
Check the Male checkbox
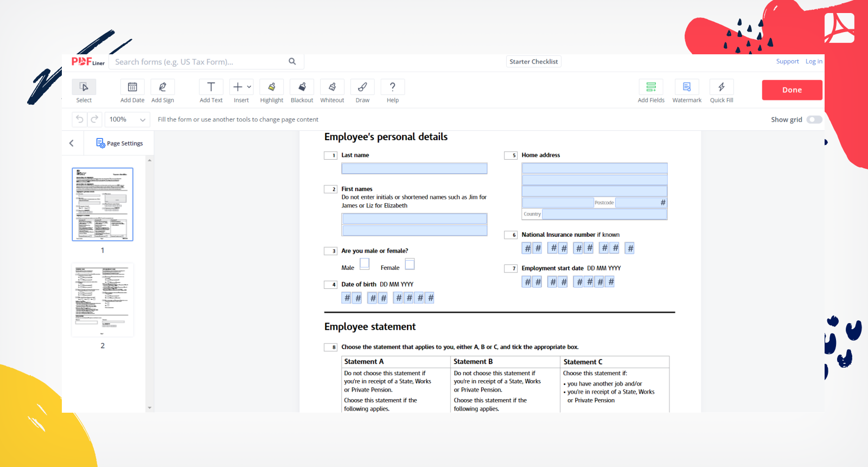tap(365, 264)
